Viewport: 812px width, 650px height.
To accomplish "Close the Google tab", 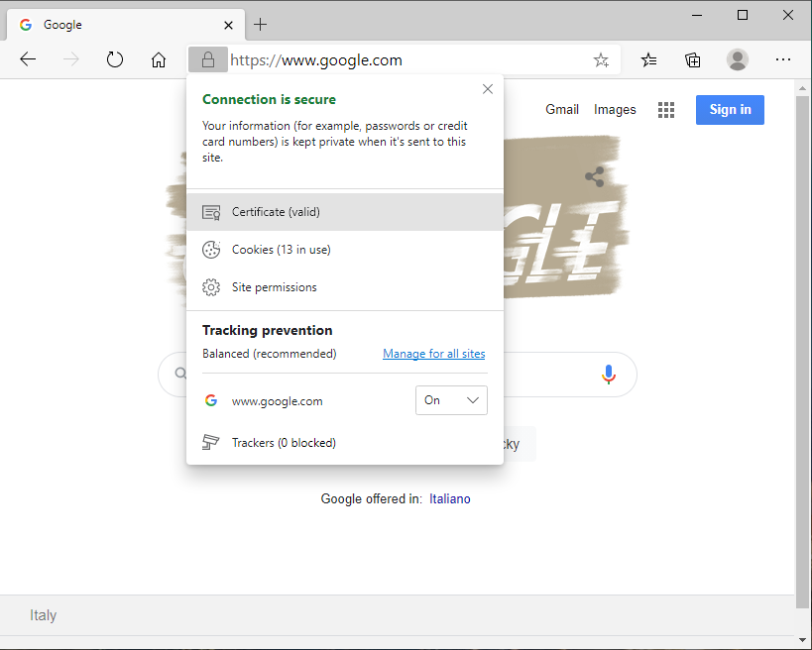I will click(x=228, y=25).
